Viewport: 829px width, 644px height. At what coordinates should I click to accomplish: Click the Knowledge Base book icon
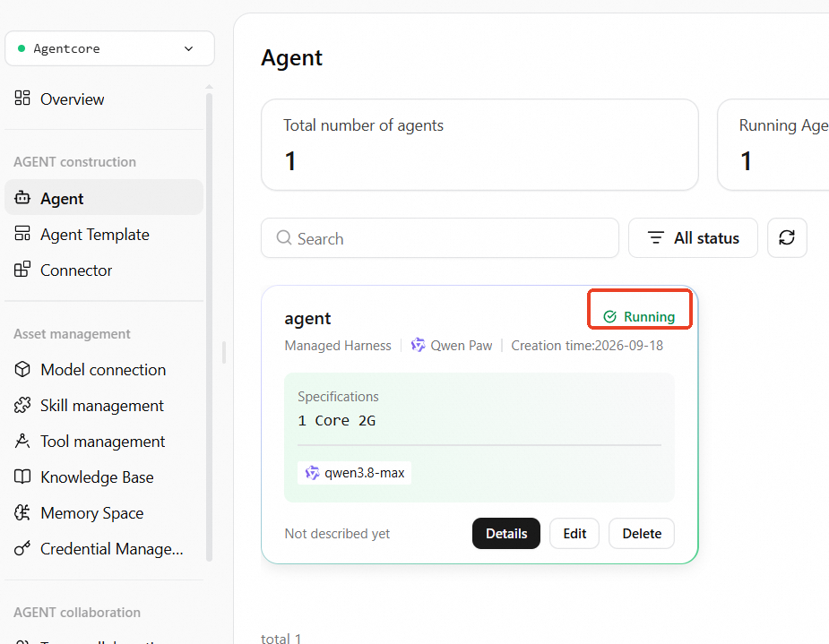(22, 477)
